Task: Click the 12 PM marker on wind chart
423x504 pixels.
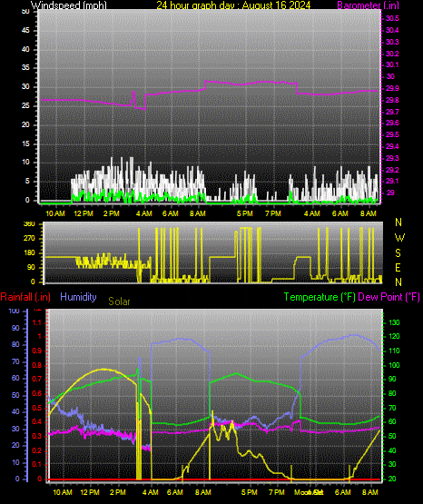Action: [x=84, y=213]
